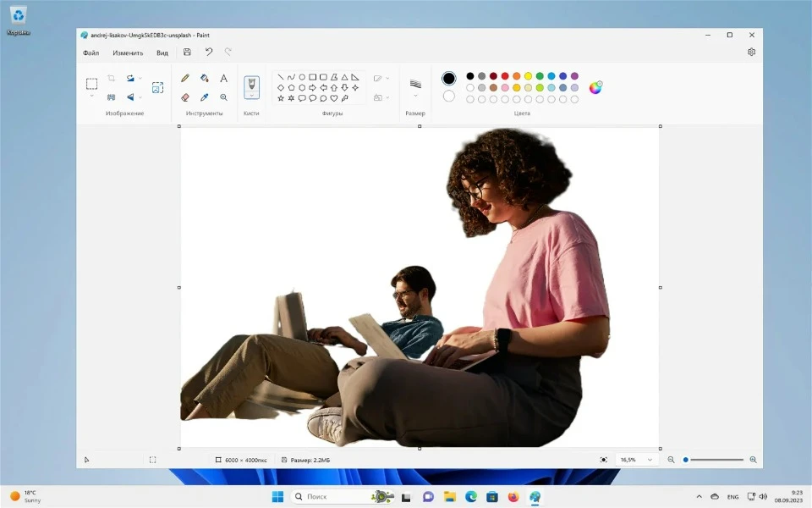Toggle fit-to-window view in status bar
812x508 pixels.
point(603,460)
